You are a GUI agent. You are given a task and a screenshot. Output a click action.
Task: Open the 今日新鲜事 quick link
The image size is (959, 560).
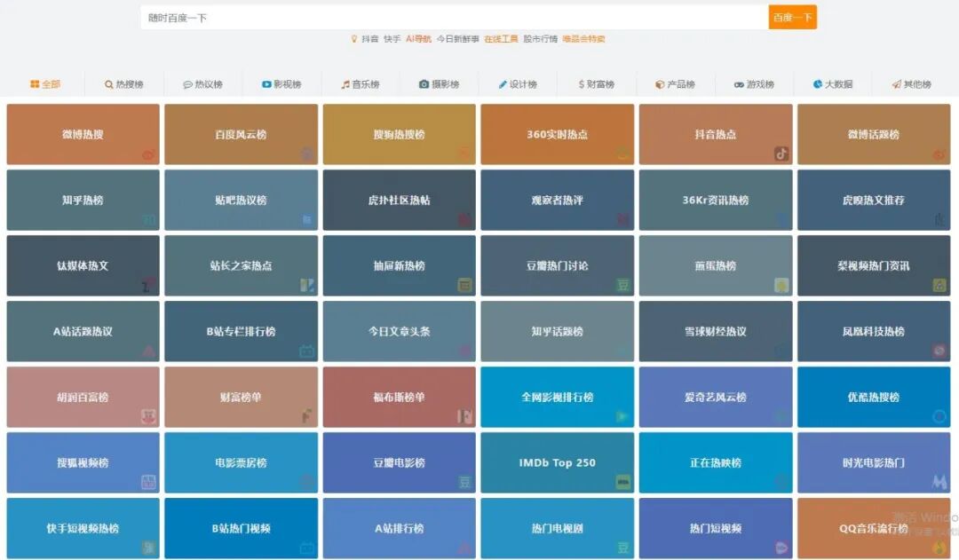pyautogui.click(x=458, y=38)
